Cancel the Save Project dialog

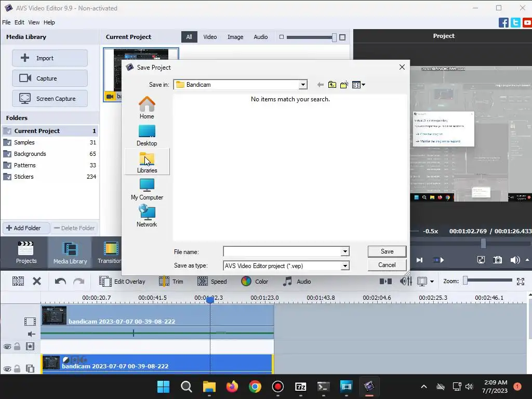pos(387,265)
